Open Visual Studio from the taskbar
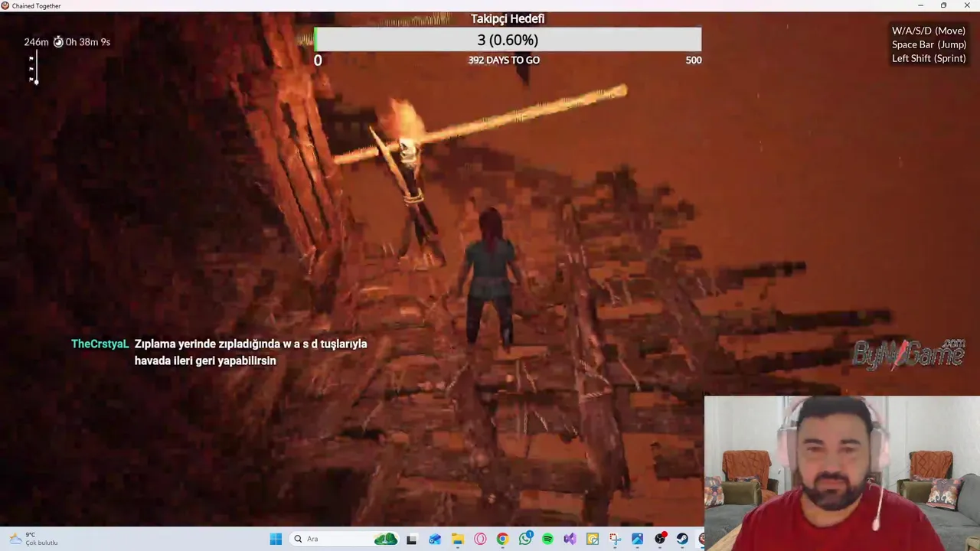The image size is (980, 551). tap(570, 539)
